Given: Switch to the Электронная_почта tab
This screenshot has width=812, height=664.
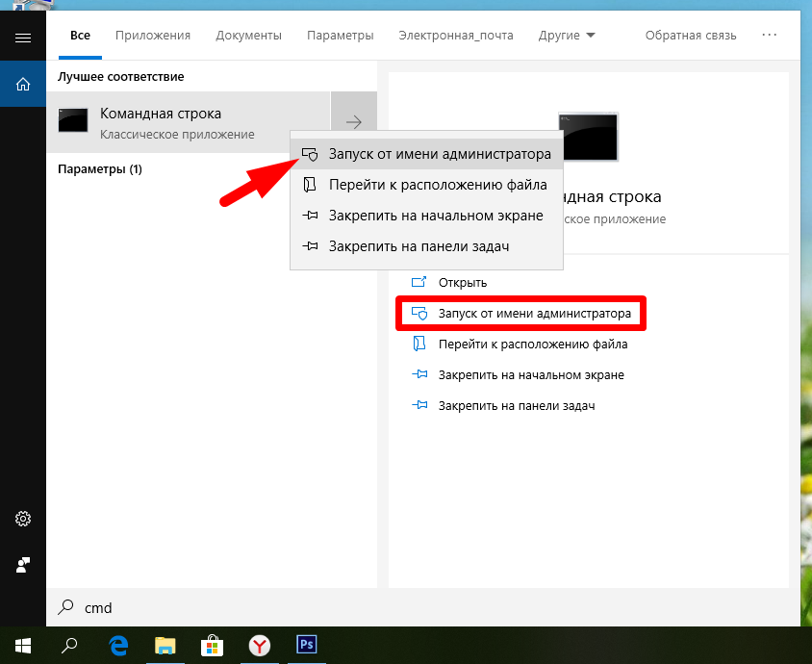Looking at the screenshot, I should pyautogui.click(x=456, y=36).
